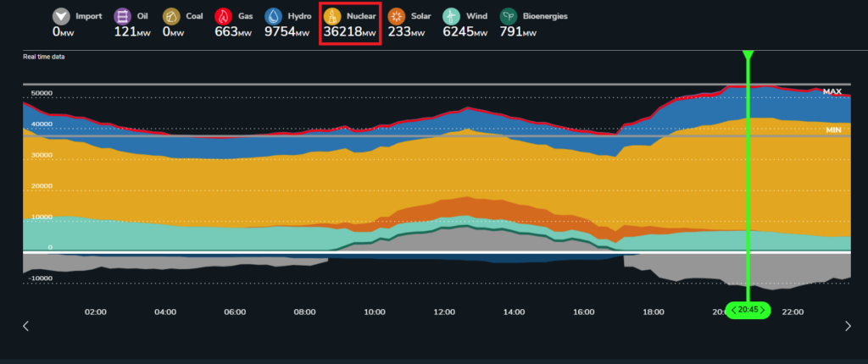This screenshot has width=868, height=364.
Task: Click the orange Solar sun icon
Action: tap(397, 17)
